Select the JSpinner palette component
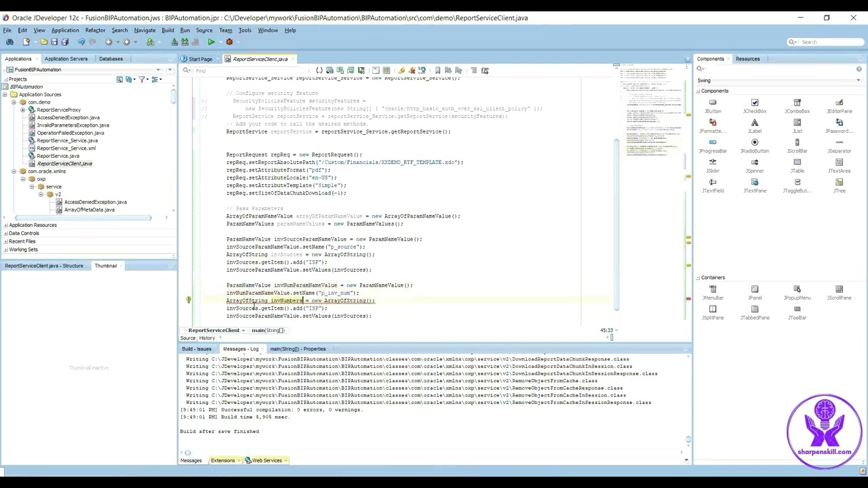The height and width of the screenshot is (488, 868). click(755, 166)
